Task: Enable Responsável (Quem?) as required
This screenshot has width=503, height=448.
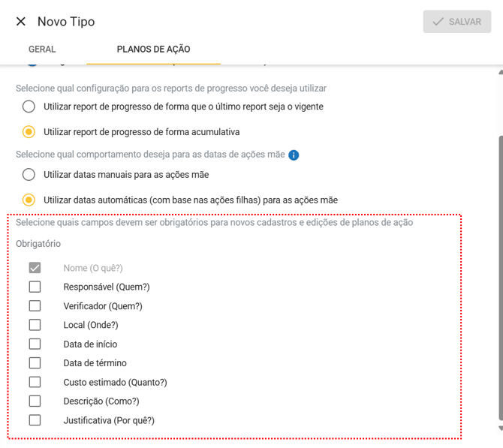Action: (35, 287)
